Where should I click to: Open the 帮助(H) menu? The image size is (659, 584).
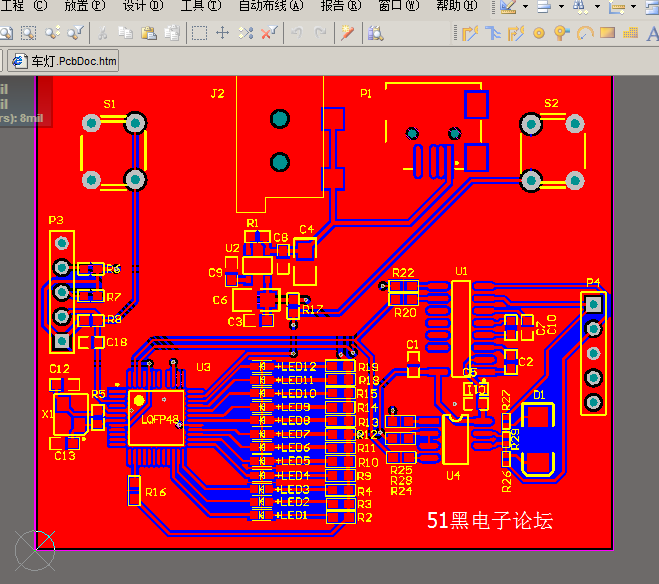[457, 6]
